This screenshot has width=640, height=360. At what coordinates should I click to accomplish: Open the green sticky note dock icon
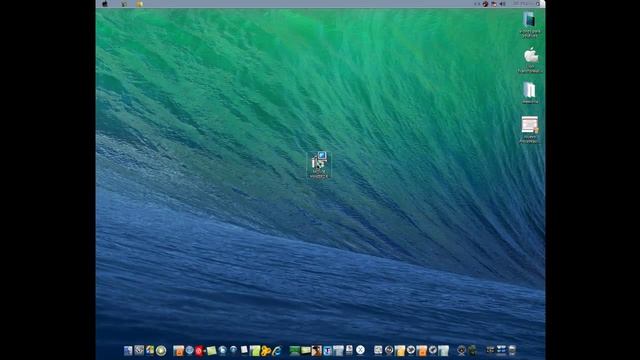point(211,350)
